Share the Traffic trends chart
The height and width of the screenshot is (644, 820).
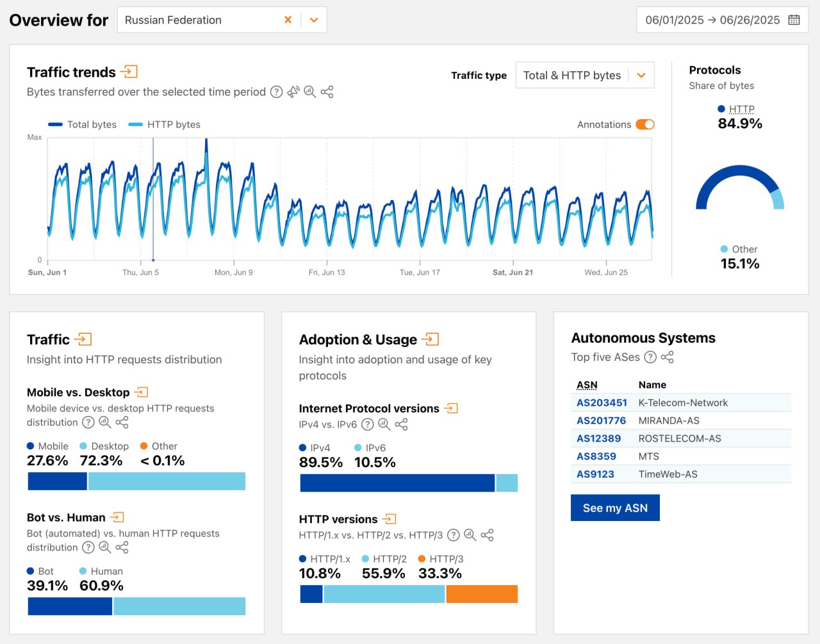(x=327, y=92)
